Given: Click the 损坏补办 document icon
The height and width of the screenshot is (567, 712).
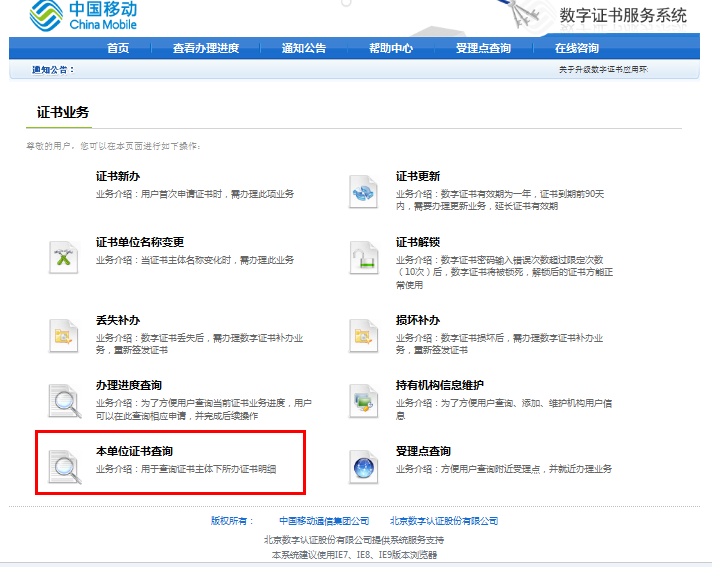Looking at the screenshot, I should [x=363, y=335].
